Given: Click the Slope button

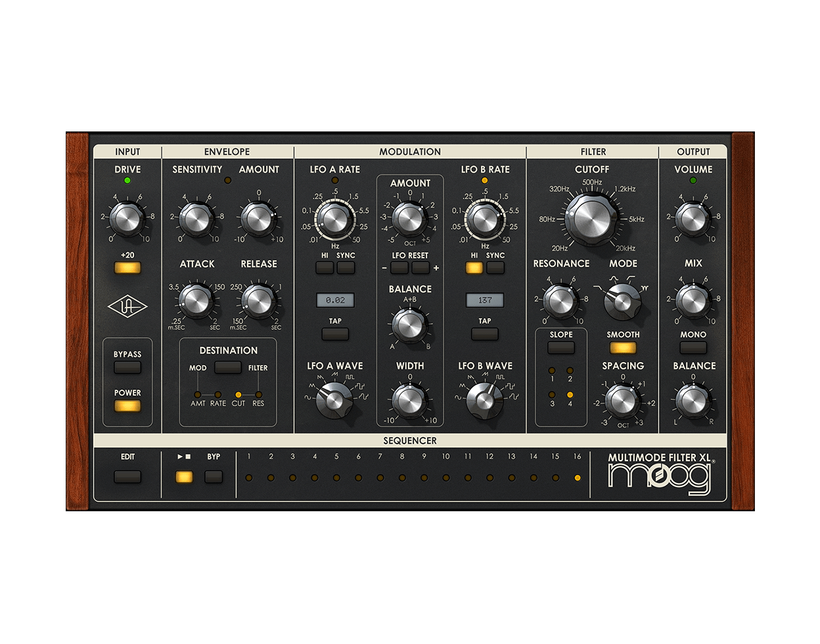Looking at the screenshot, I should click(561, 348).
